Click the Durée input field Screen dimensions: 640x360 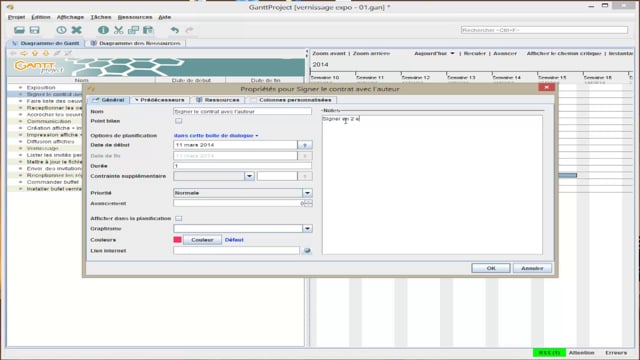pos(242,166)
